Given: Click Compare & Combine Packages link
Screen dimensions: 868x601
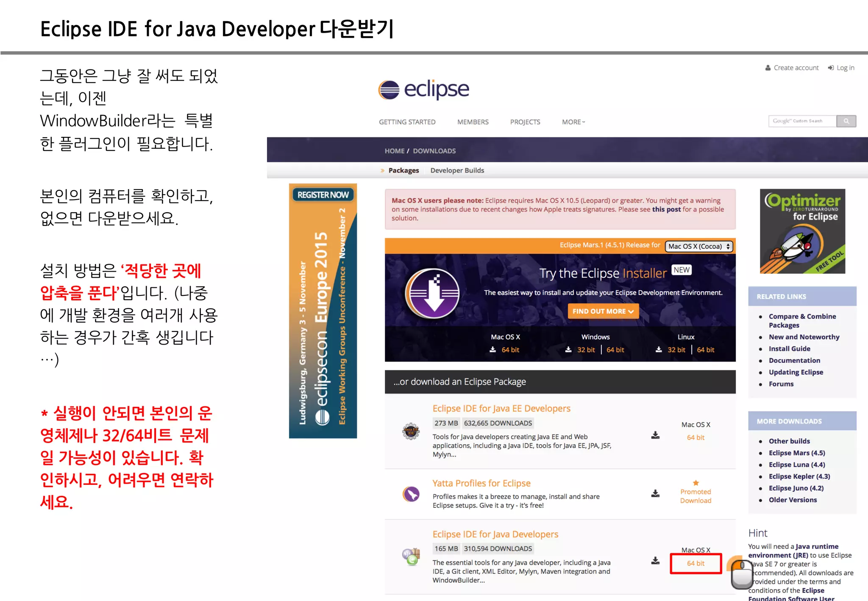Looking at the screenshot, I should tap(802, 321).
